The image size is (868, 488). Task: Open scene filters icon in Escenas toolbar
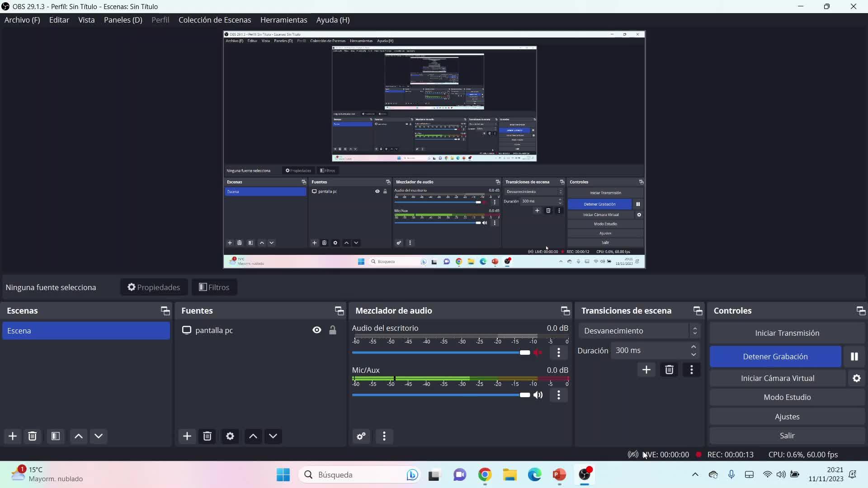[x=55, y=436]
